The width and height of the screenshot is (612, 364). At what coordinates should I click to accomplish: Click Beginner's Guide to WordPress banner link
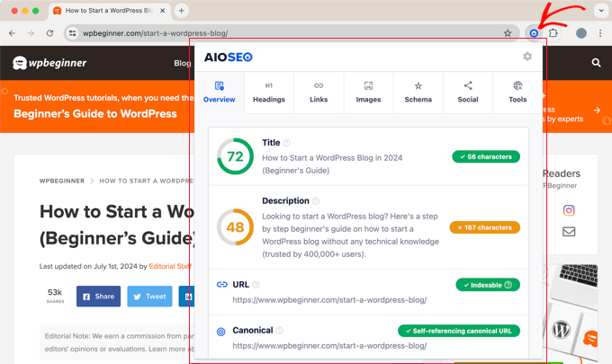pos(95,114)
